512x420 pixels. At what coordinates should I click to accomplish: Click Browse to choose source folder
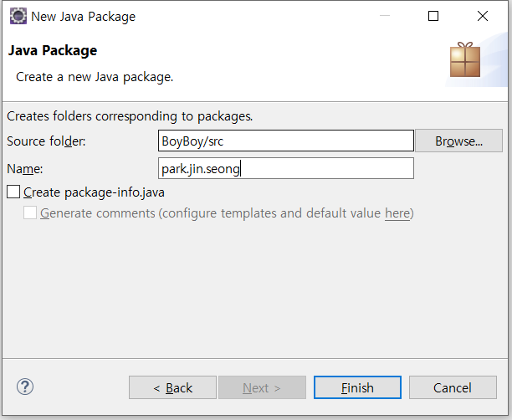click(x=458, y=141)
